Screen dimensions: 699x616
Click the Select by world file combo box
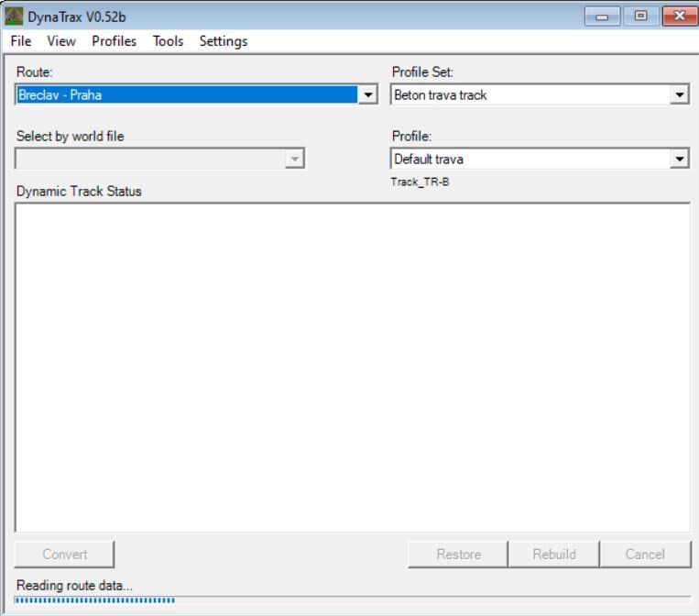pyautogui.click(x=159, y=159)
